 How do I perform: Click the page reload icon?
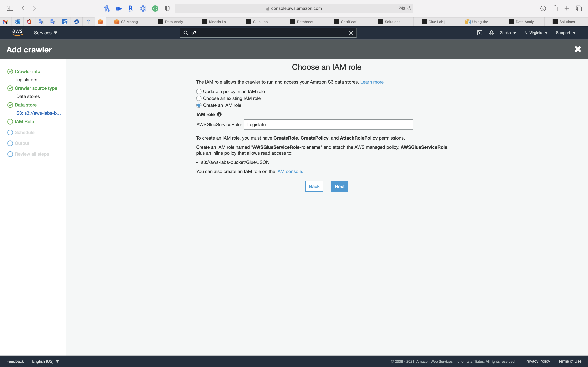(409, 9)
